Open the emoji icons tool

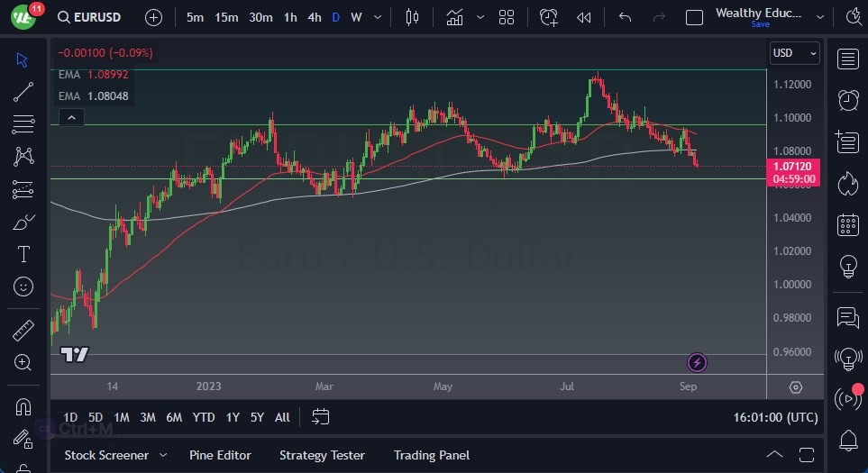[x=23, y=287]
